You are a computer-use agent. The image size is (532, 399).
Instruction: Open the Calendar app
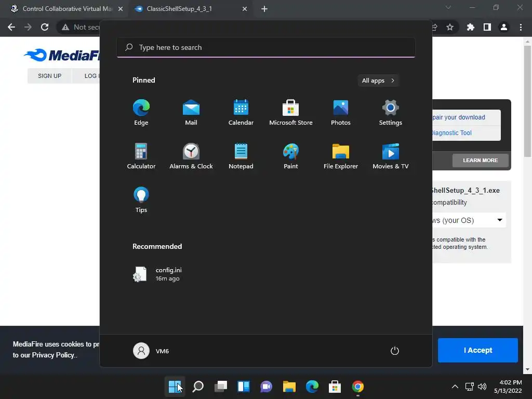[x=241, y=113]
